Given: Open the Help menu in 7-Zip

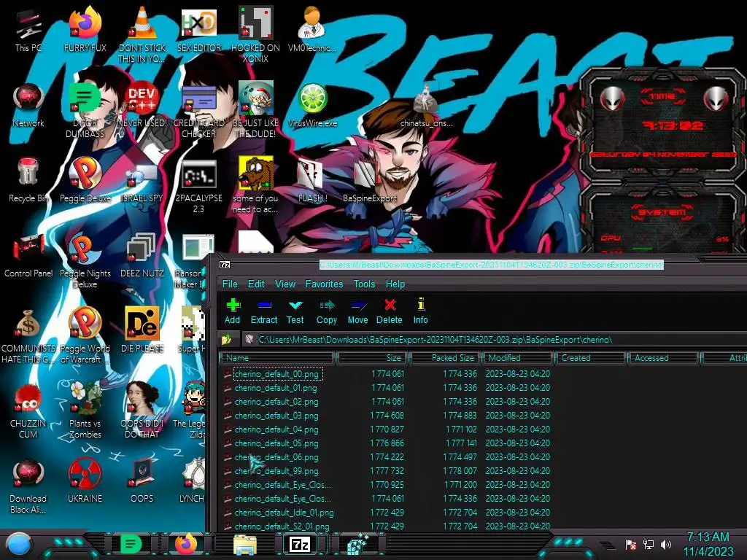Looking at the screenshot, I should [395, 284].
